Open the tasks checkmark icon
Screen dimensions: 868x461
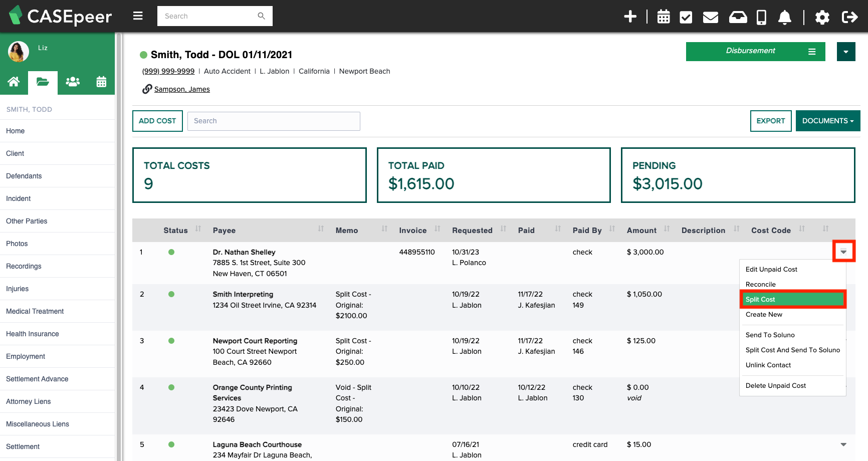click(x=686, y=17)
